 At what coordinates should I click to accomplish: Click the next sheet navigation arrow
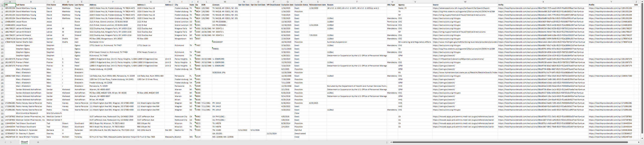coord(11,142)
